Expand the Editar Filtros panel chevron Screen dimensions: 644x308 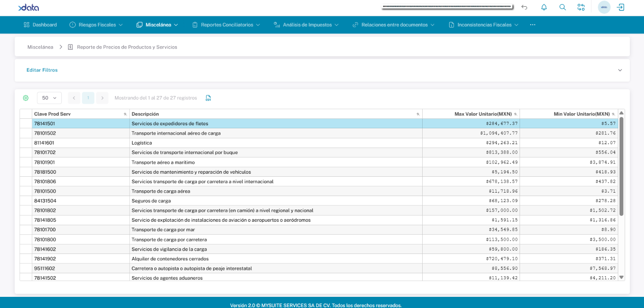[x=620, y=70]
